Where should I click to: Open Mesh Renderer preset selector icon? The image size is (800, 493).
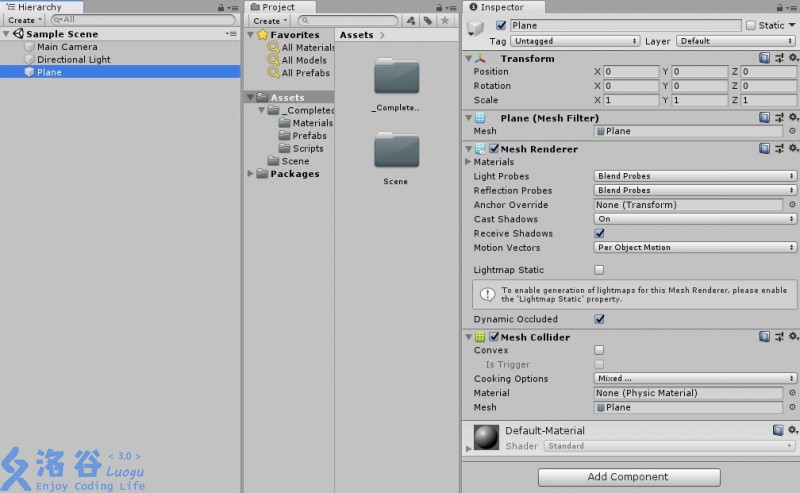[x=779, y=149]
